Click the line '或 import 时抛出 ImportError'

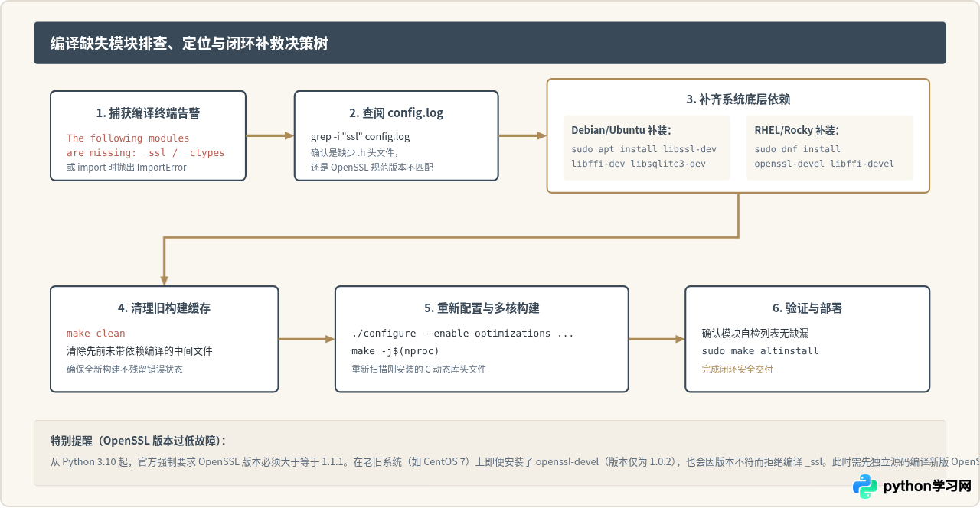tap(126, 167)
